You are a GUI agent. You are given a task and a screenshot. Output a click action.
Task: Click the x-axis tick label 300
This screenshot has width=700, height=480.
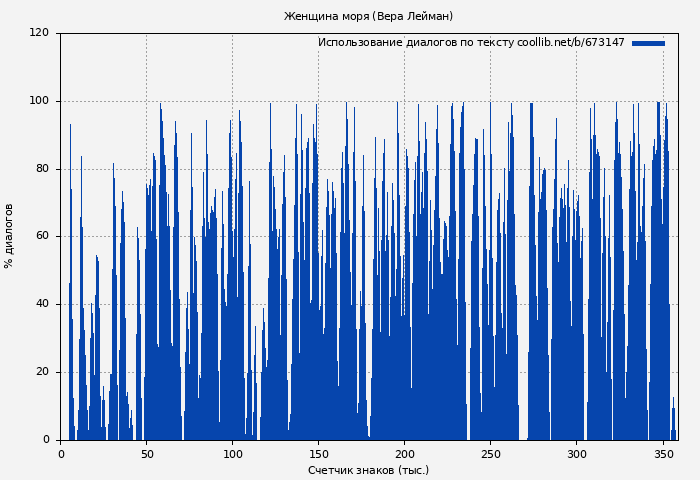[576, 454]
